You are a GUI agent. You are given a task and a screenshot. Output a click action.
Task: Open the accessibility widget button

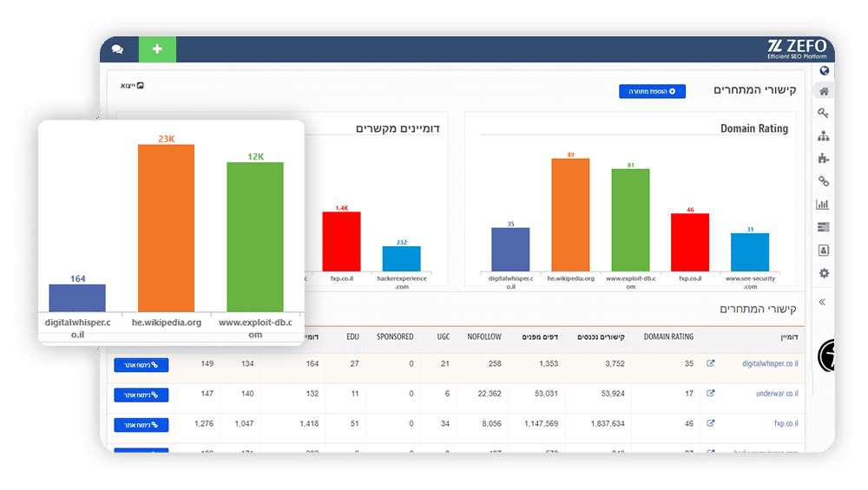point(827,356)
